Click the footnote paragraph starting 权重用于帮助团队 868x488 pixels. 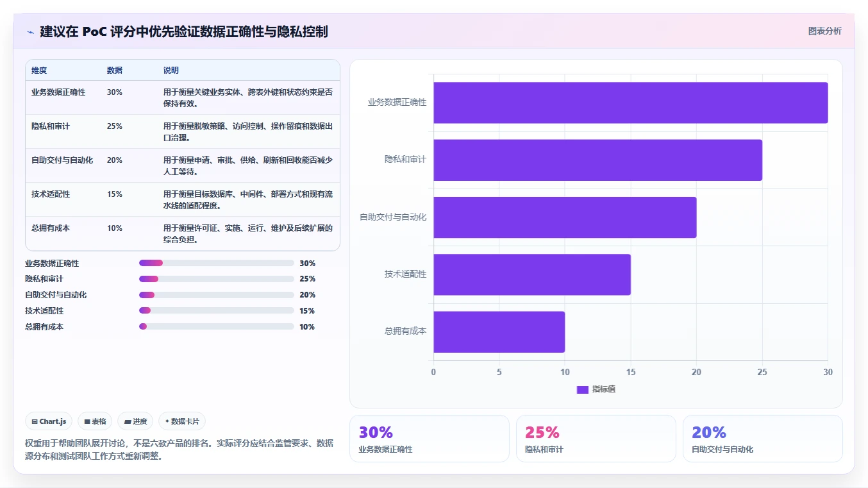[179, 450]
